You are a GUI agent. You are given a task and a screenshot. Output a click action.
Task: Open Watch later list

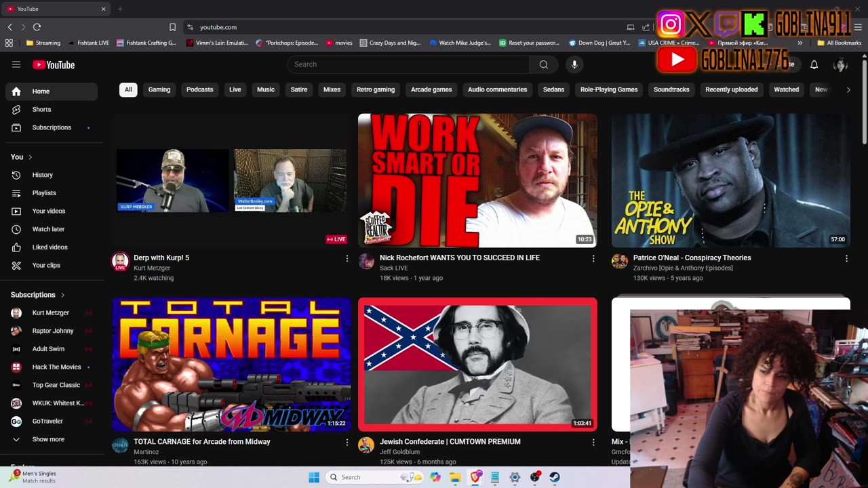click(x=52, y=229)
